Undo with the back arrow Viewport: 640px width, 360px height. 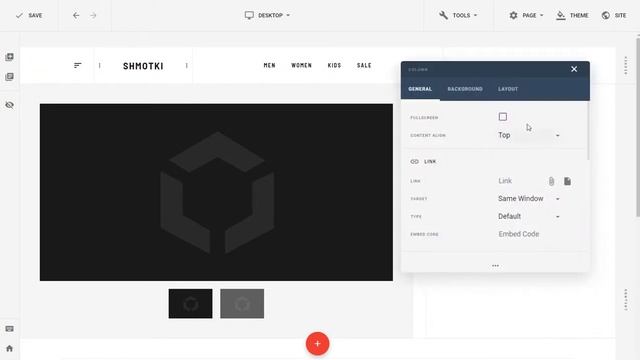click(x=76, y=16)
